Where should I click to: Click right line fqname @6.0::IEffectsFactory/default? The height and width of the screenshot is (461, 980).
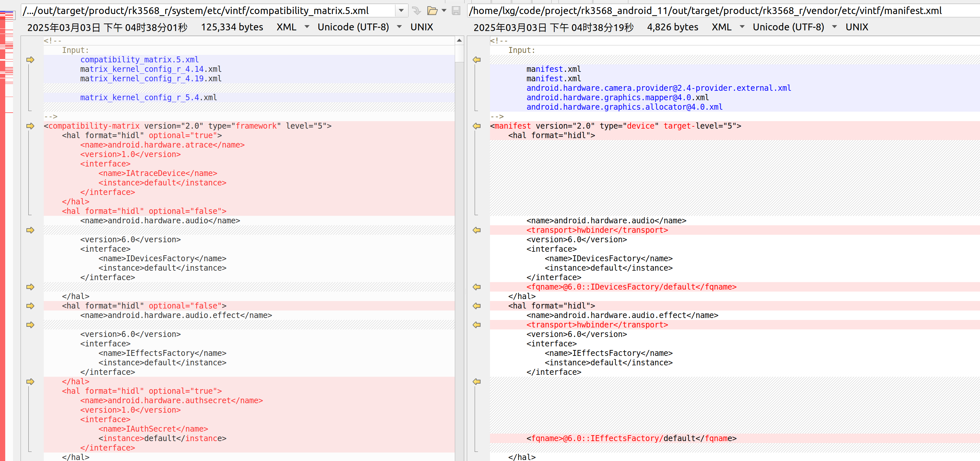point(632,438)
